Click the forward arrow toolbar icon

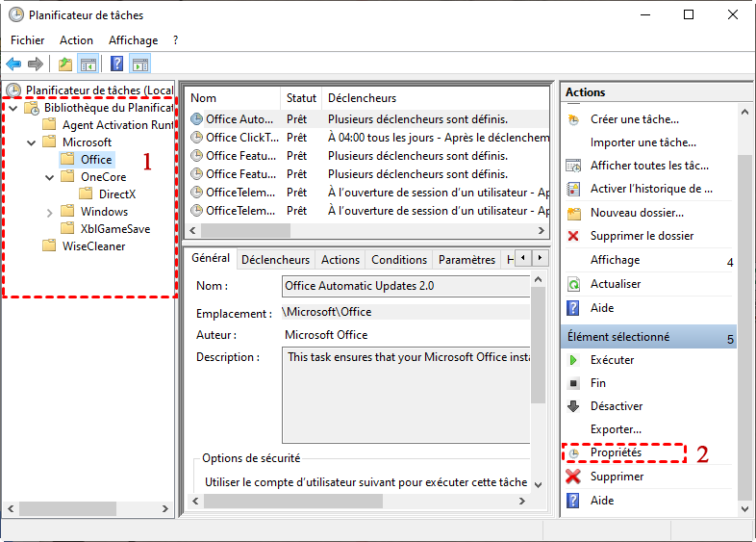[x=36, y=65]
